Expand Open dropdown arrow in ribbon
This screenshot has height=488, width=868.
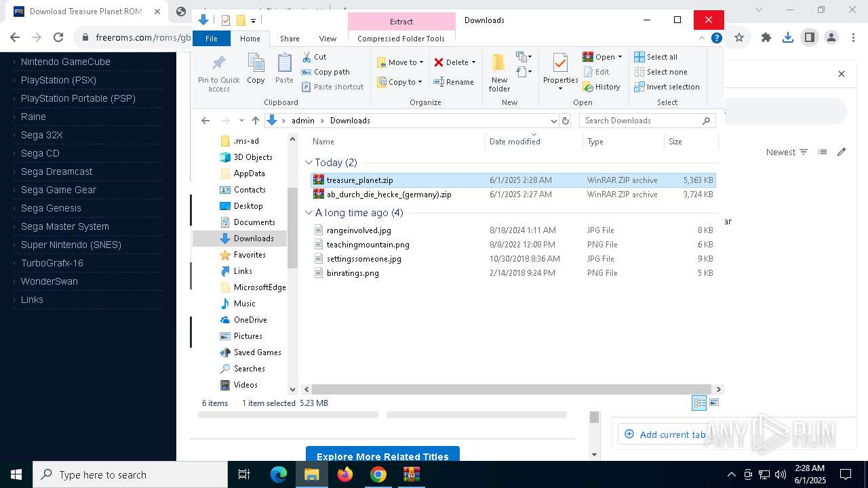(620, 57)
